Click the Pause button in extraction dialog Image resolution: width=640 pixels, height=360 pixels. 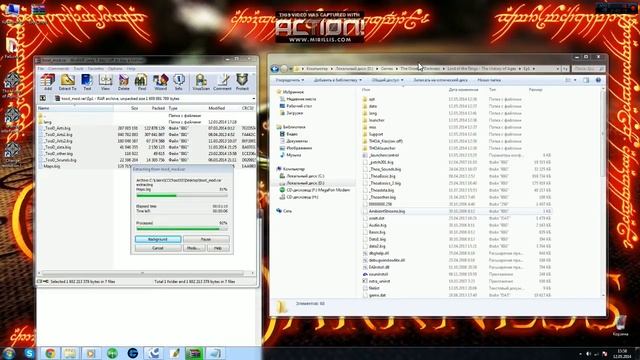(206, 239)
